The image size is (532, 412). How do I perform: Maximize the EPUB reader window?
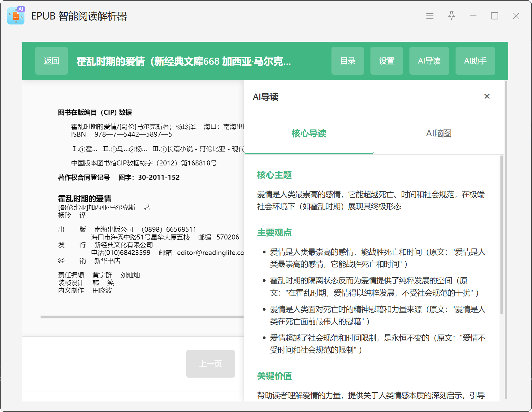click(494, 16)
